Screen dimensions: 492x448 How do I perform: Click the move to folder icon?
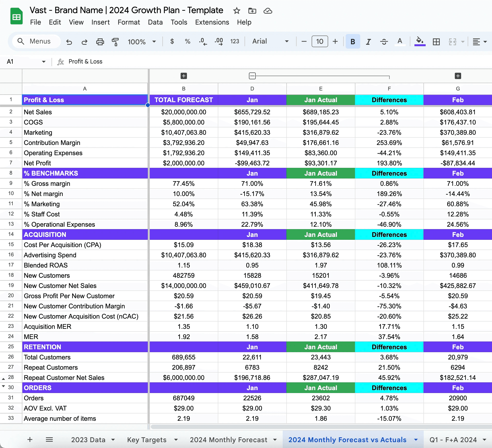click(252, 11)
